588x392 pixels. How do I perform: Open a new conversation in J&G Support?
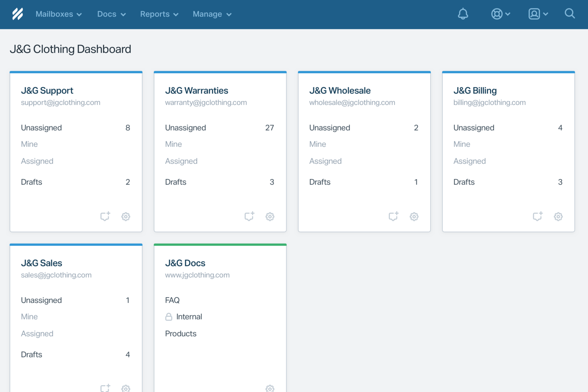point(105,217)
